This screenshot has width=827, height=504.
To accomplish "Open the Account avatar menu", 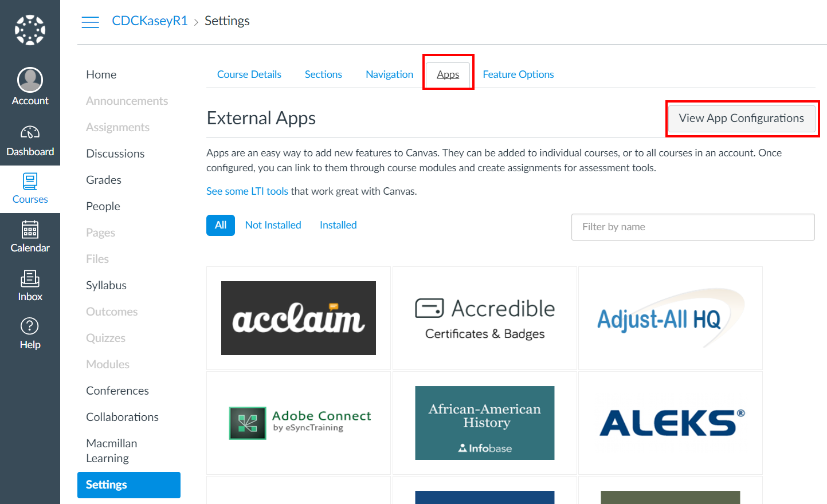I will [30, 80].
